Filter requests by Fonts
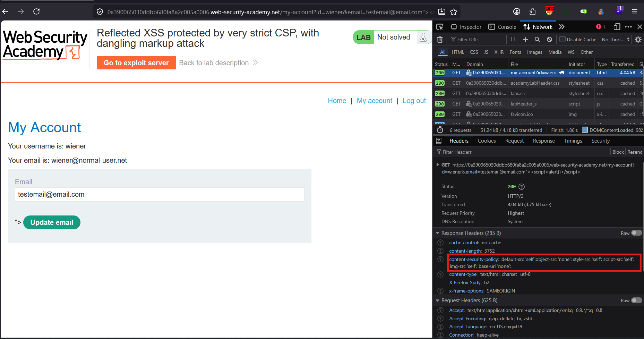This screenshot has height=339, width=644. click(x=515, y=52)
